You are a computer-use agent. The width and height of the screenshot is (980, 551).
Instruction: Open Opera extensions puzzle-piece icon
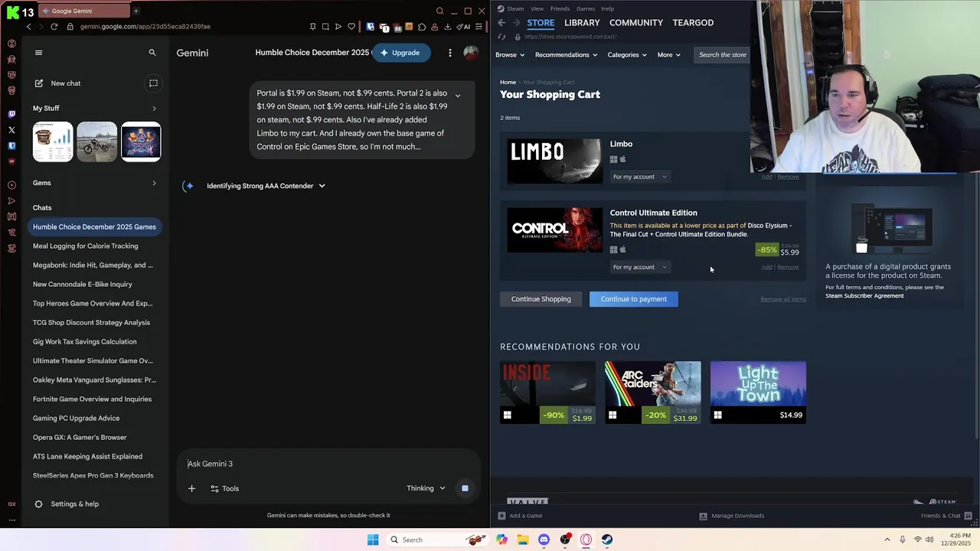(422, 26)
